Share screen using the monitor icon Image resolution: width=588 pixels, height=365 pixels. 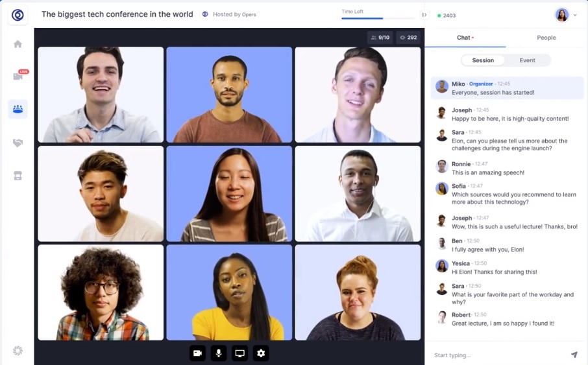[x=239, y=353]
